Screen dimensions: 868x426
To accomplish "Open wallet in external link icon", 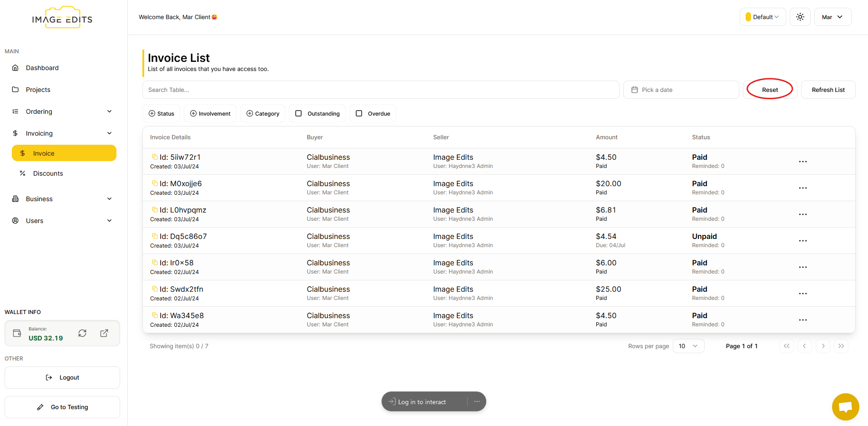I will click(x=104, y=333).
